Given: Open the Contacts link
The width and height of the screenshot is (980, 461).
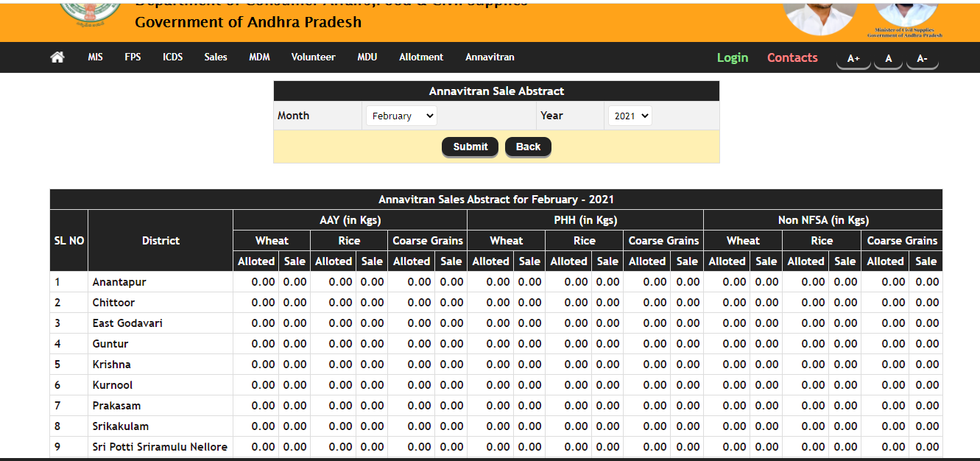Looking at the screenshot, I should [x=792, y=57].
